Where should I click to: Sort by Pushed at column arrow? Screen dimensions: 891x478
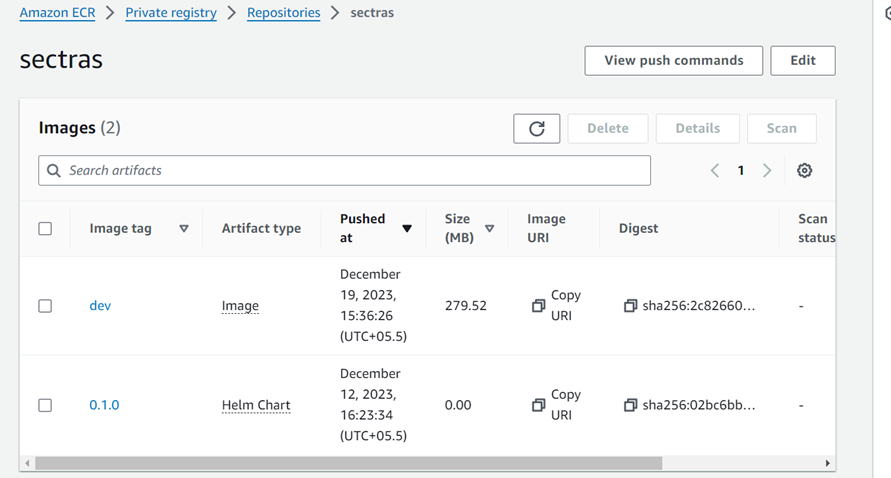[407, 229]
